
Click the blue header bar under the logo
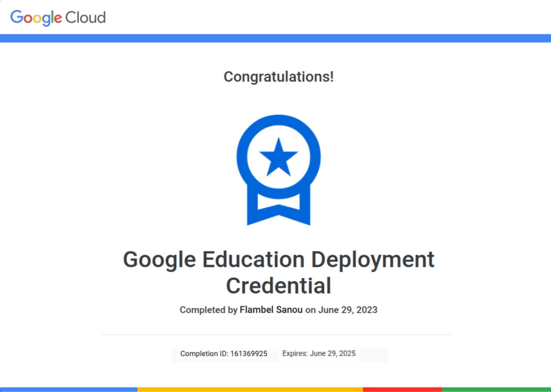pos(275,38)
